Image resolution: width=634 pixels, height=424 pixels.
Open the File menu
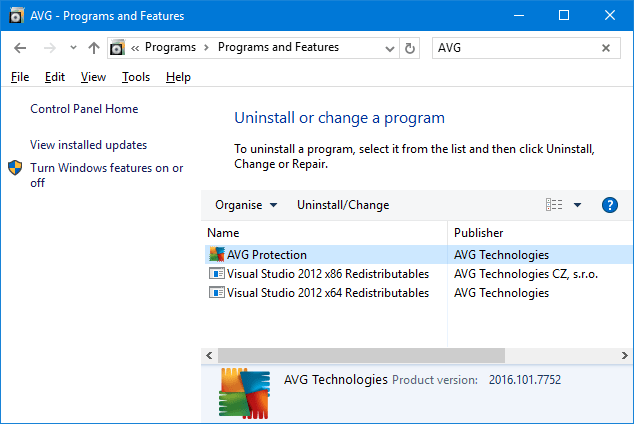point(20,77)
